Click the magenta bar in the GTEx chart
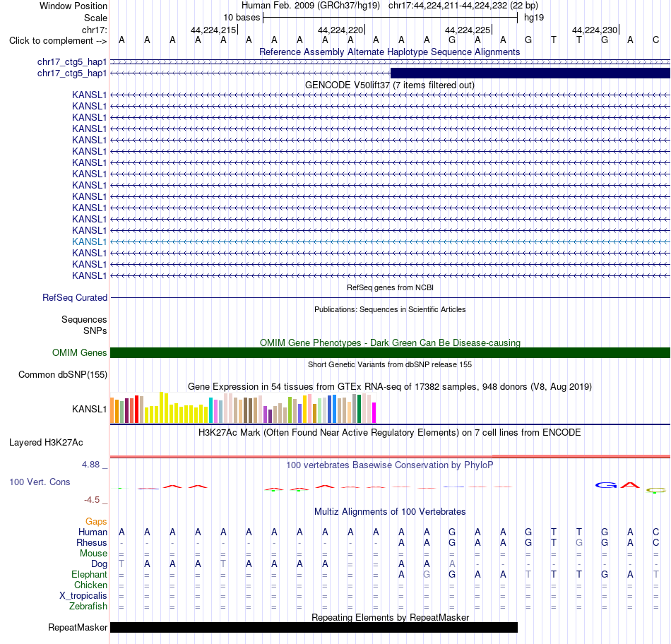 pyautogui.click(x=374, y=412)
